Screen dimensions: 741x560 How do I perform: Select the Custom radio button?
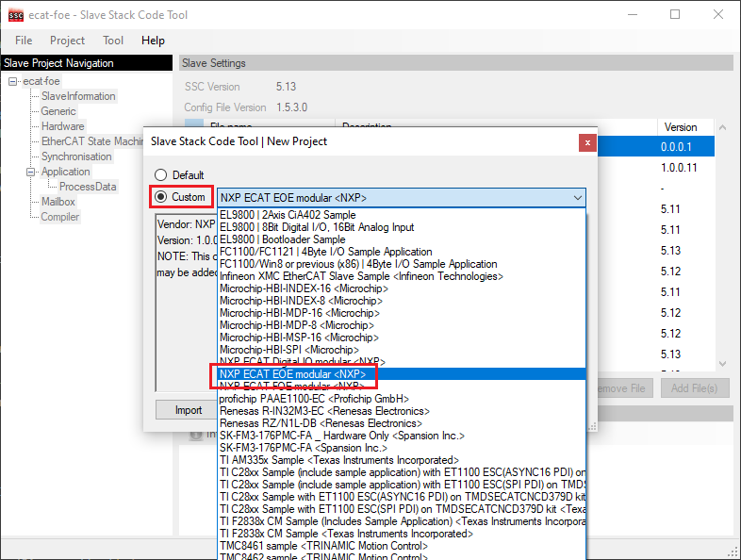point(161,197)
